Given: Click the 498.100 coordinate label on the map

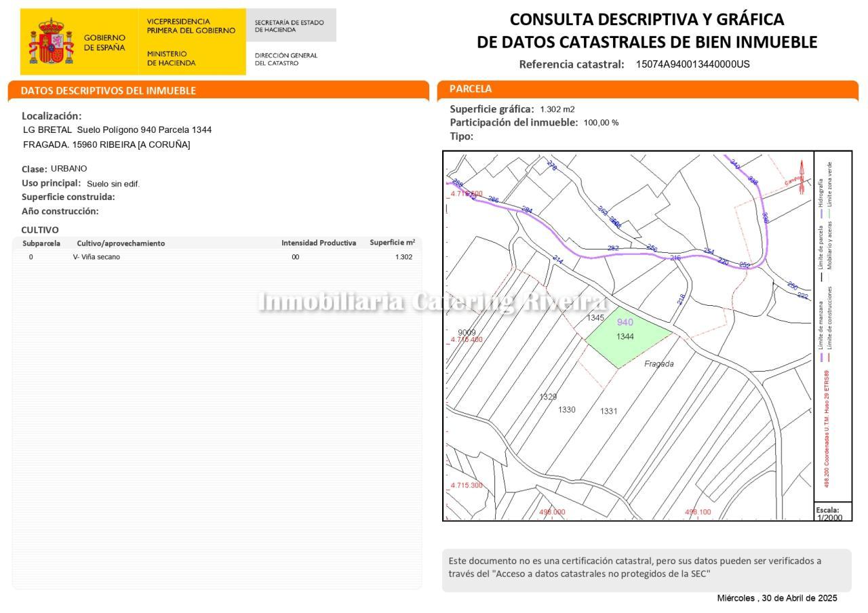Looking at the screenshot, I should 698,512.
